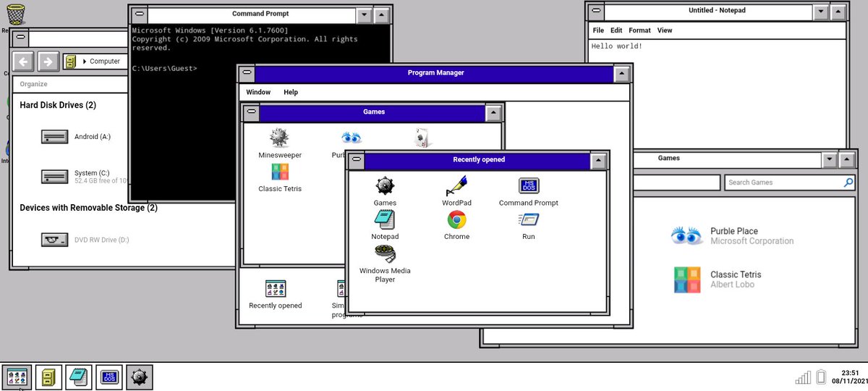The image size is (868, 391).
Task: Click Microsoft Corporation publisher text
Action: coord(752,241)
